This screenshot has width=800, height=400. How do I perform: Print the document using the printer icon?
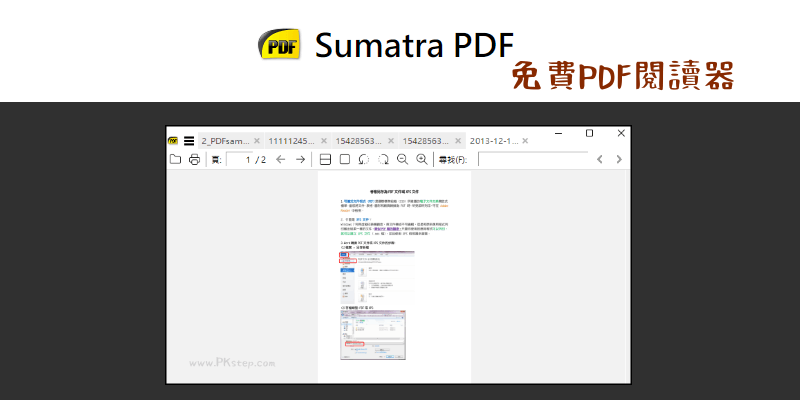tap(194, 159)
